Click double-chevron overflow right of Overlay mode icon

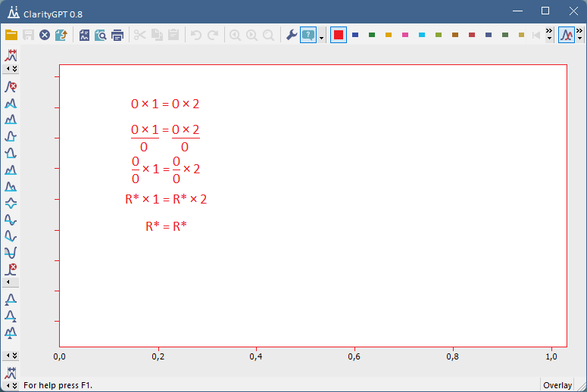click(579, 31)
